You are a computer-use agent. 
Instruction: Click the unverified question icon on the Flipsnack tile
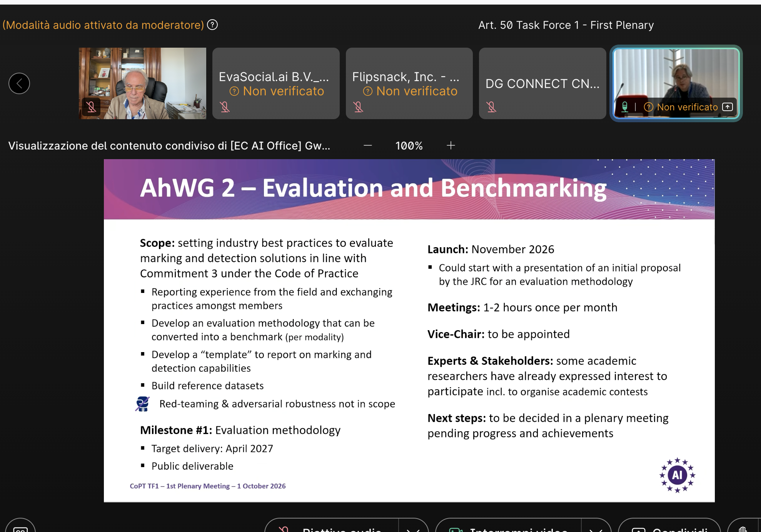368,91
